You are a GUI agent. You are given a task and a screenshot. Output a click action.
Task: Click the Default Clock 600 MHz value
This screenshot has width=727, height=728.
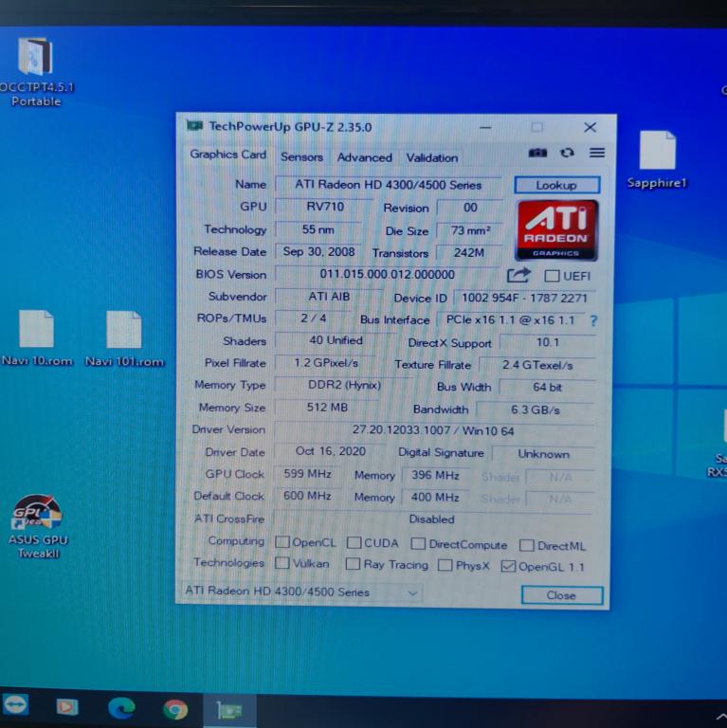pyautogui.click(x=307, y=496)
